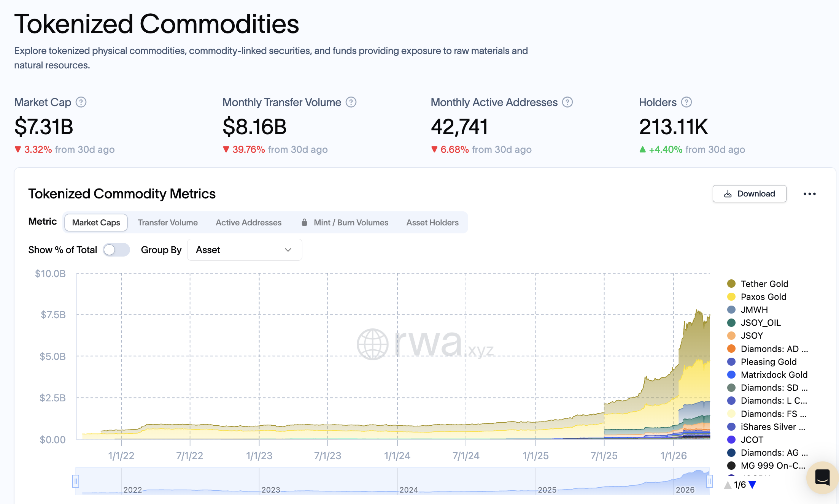Screen dimensions: 839x504
Task: Toggle Diamonds: SD series in legend
Action: click(x=767, y=388)
